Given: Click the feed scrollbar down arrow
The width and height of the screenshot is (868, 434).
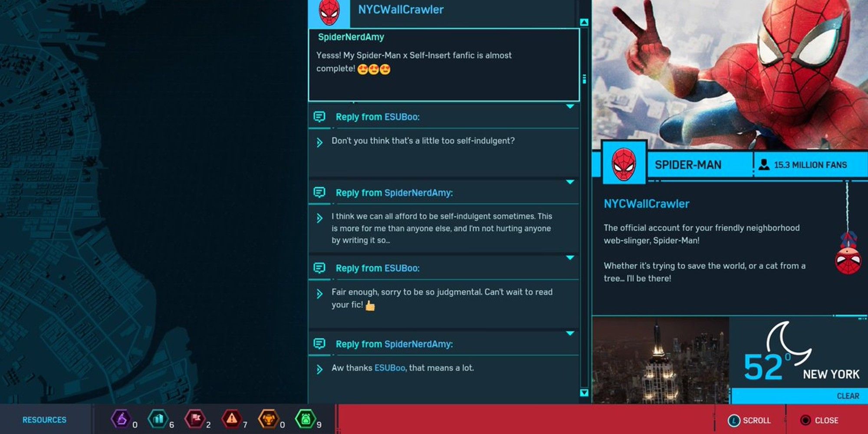Looking at the screenshot, I should tap(584, 392).
